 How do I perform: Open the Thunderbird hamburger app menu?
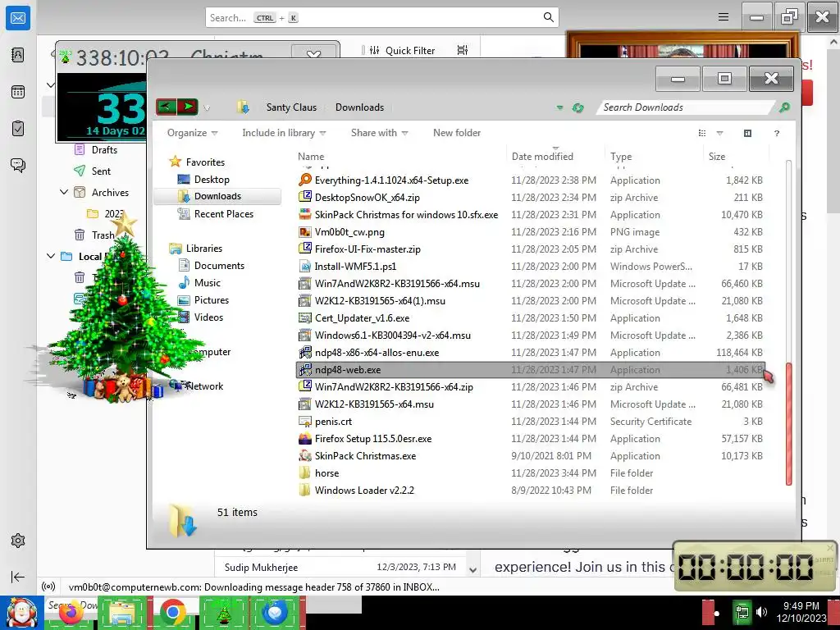[724, 17]
